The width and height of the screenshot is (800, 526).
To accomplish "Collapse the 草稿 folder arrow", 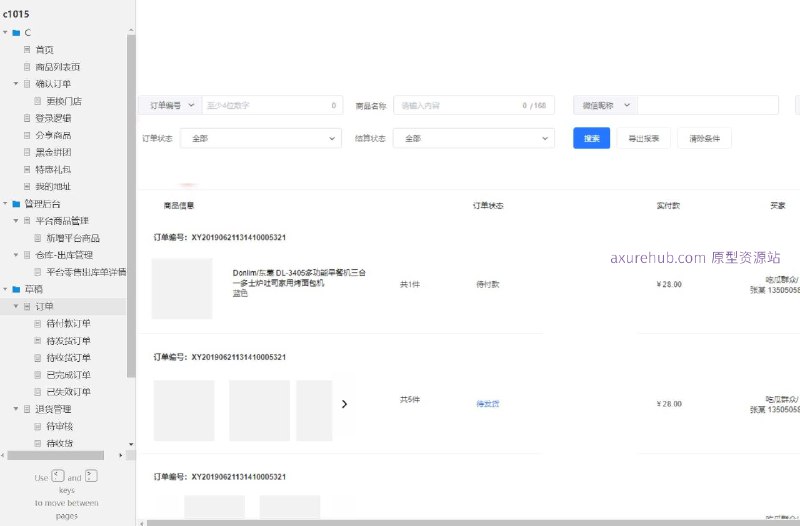I will pos(5,289).
